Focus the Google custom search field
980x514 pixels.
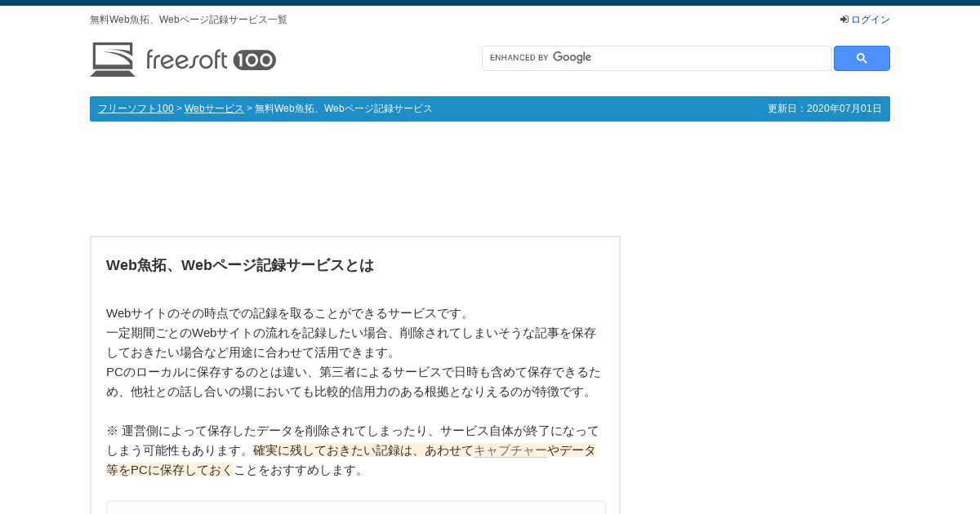pos(657,58)
